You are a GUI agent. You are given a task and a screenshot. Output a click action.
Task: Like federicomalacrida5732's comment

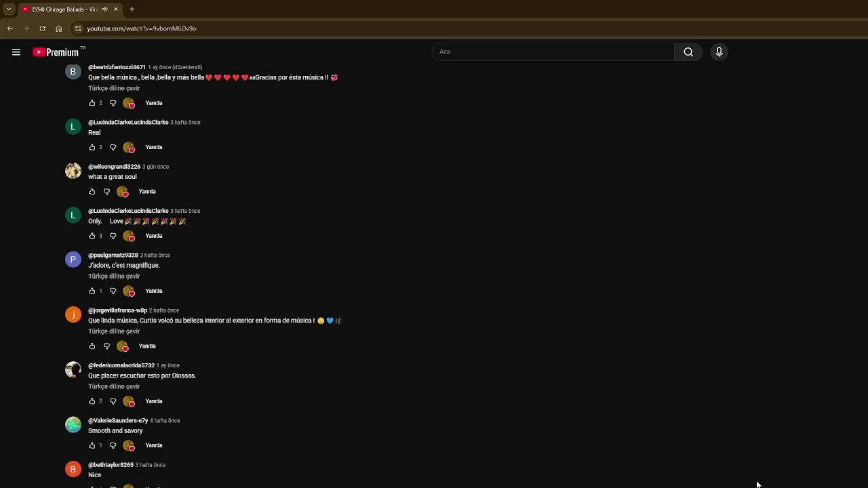pos(92,401)
